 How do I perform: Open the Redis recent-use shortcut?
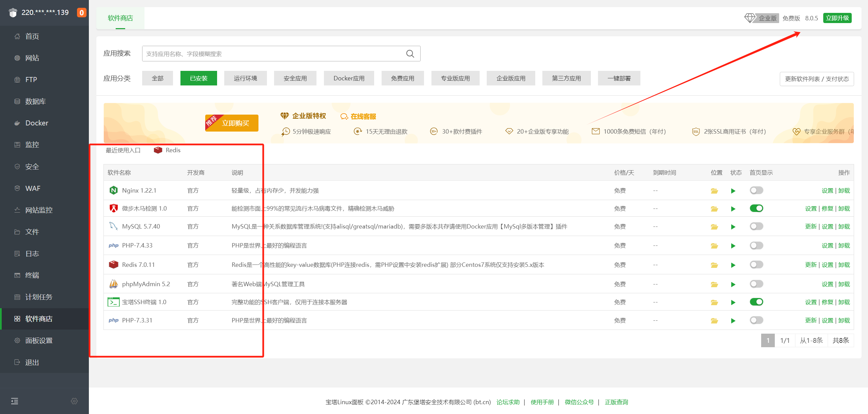(x=167, y=150)
